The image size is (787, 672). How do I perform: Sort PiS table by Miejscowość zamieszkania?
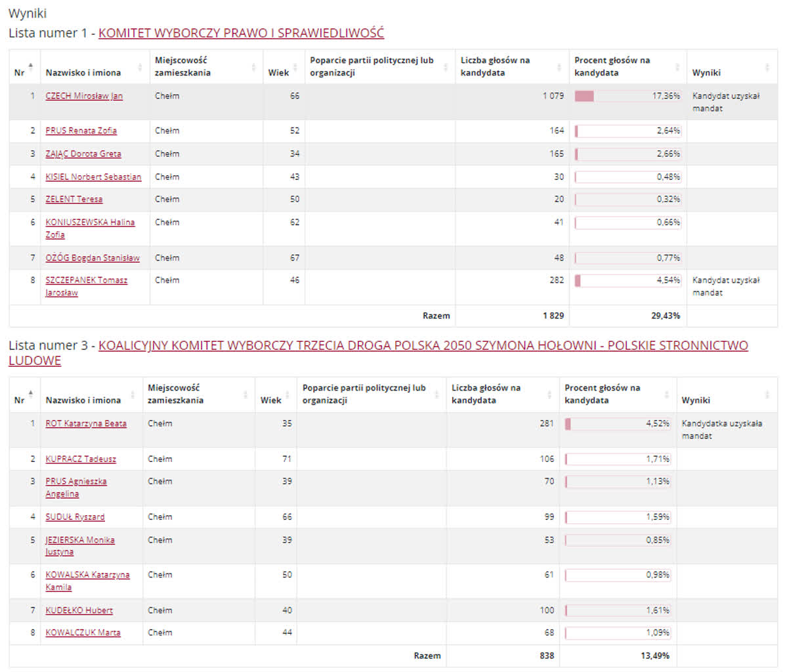click(254, 67)
